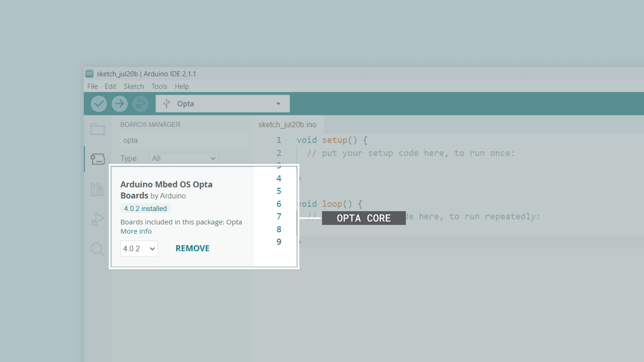Open the File menu
The image size is (644, 362).
92,86
